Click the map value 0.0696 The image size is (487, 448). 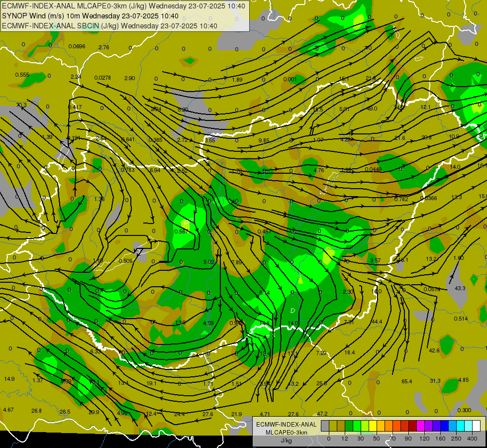pyautogui.click(x=77, y=46)
